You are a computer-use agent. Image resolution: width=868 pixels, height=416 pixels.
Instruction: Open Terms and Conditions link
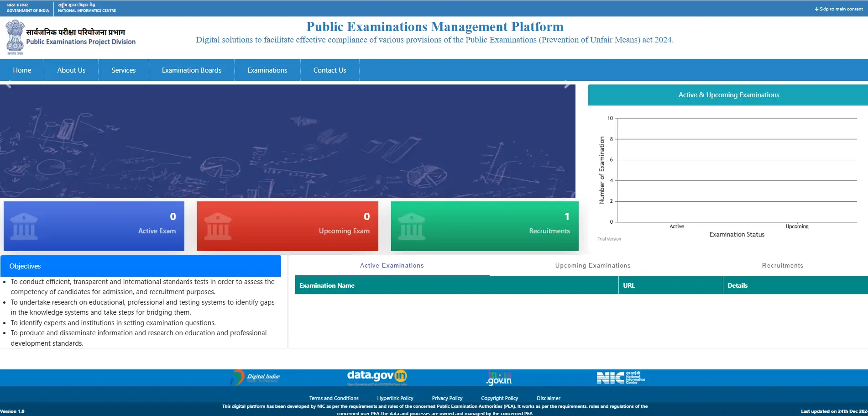[334, 398]
